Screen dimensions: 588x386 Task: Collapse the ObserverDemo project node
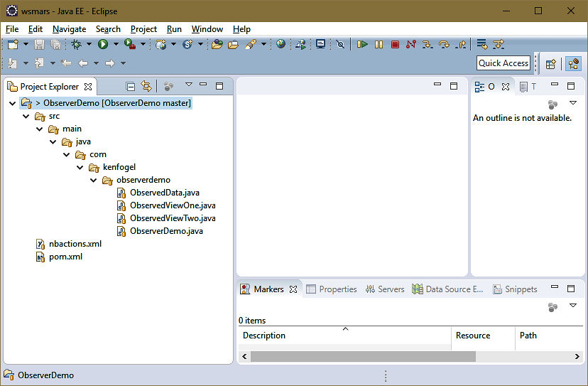(13, 103)
